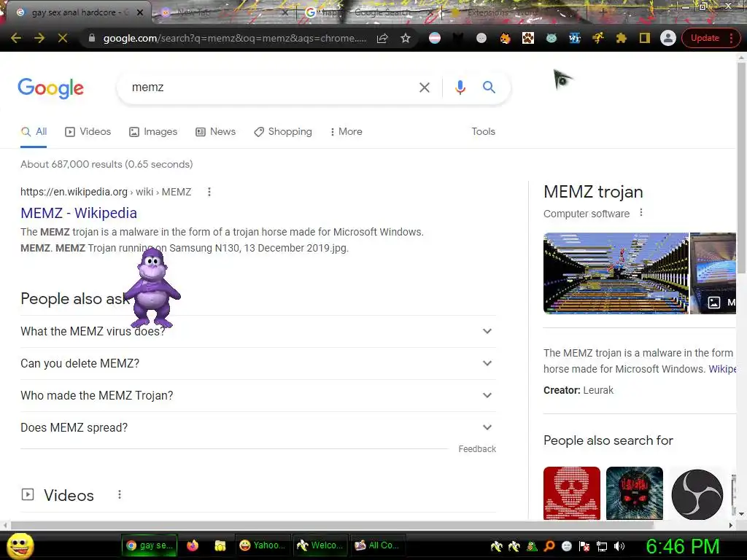The width and height of the screenshot is (747, 560).
Task: Open the Chrome profile avatar
Action: tap(668, 38)
